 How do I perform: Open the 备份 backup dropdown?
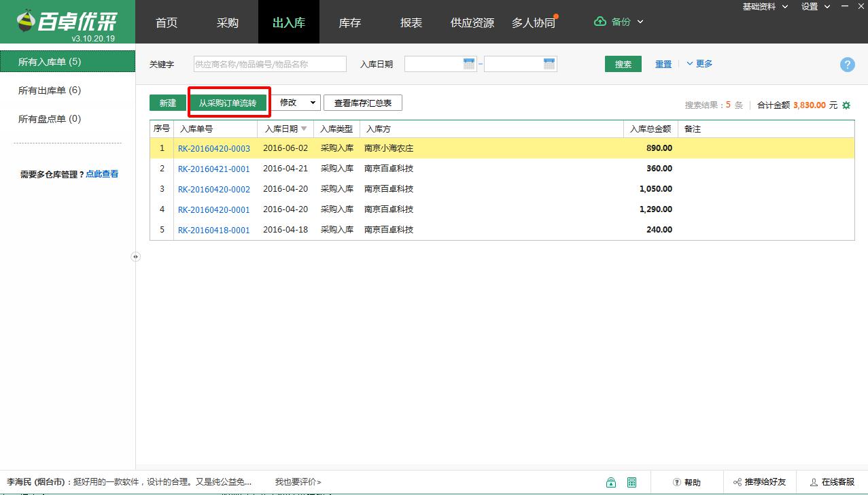pyautogui.click(x=619, y=22)
